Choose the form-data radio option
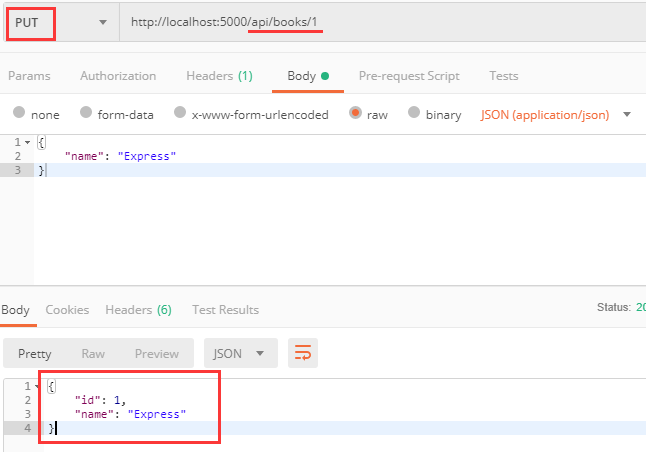The height and width of the screenshot is (452, 646). pos(86,112)
